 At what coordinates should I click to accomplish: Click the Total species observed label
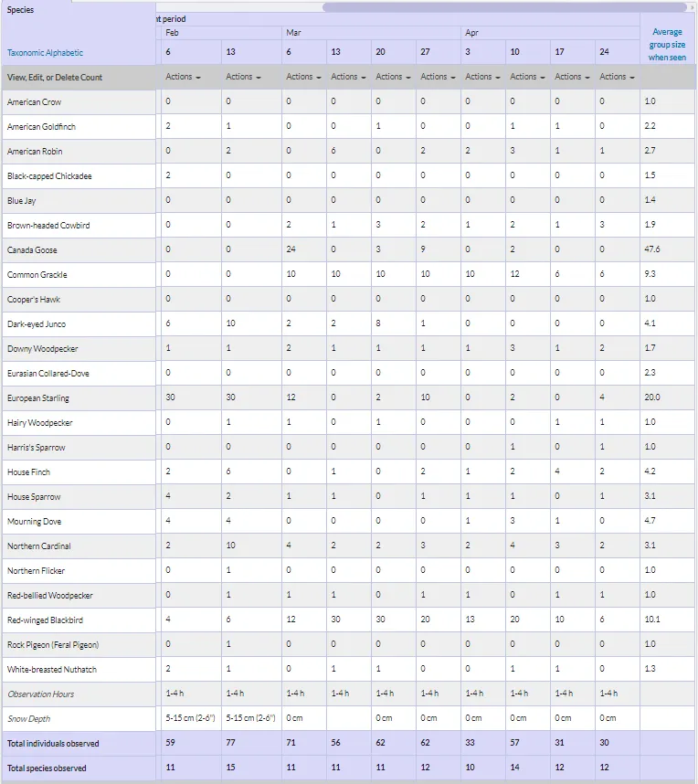click(x=47, y=768)
